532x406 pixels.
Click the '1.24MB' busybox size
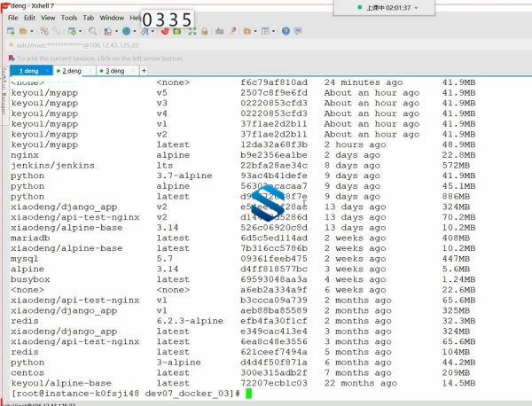(x=458, y=279)
